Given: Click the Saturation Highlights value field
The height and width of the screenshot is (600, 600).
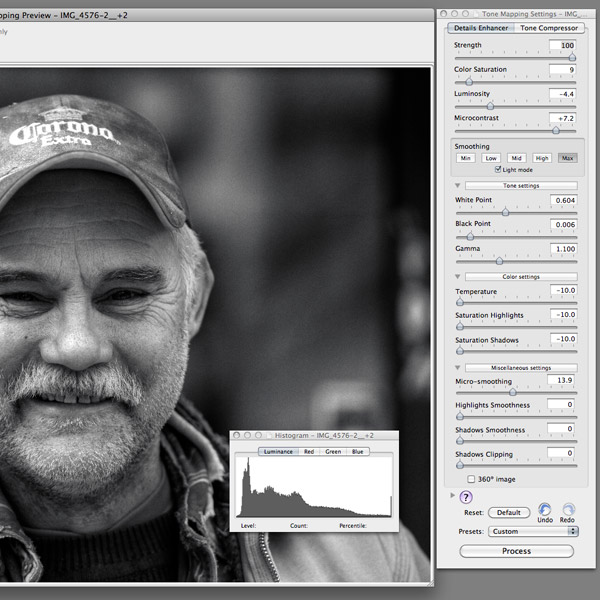Looking at the screenshot, I should (563, 315).
